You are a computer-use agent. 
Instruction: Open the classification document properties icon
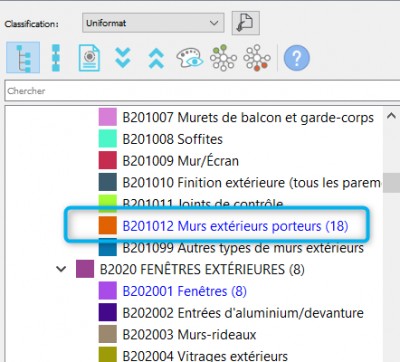coord(89,58)
